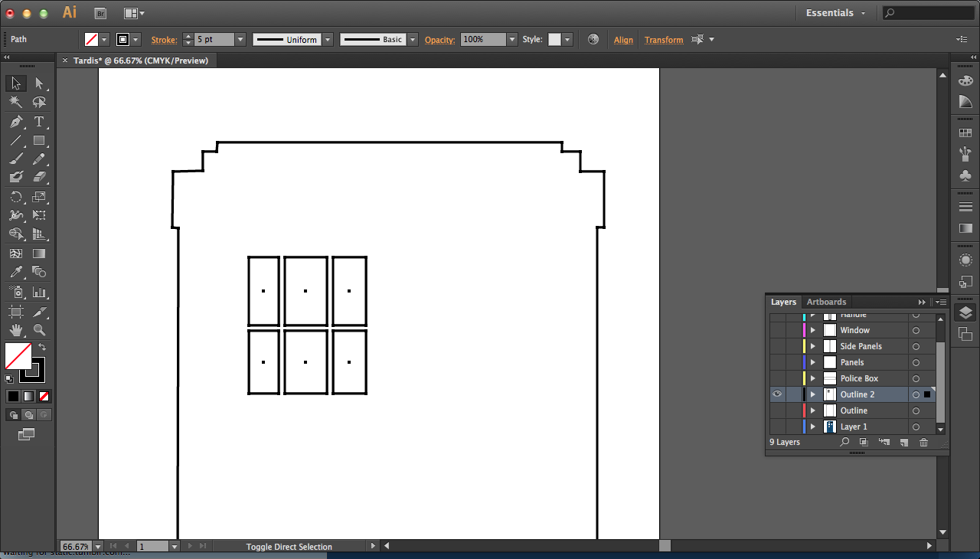Viewport: 980px width, 559px height.
Task: Expand the Window layer
Action: point(813,330)
